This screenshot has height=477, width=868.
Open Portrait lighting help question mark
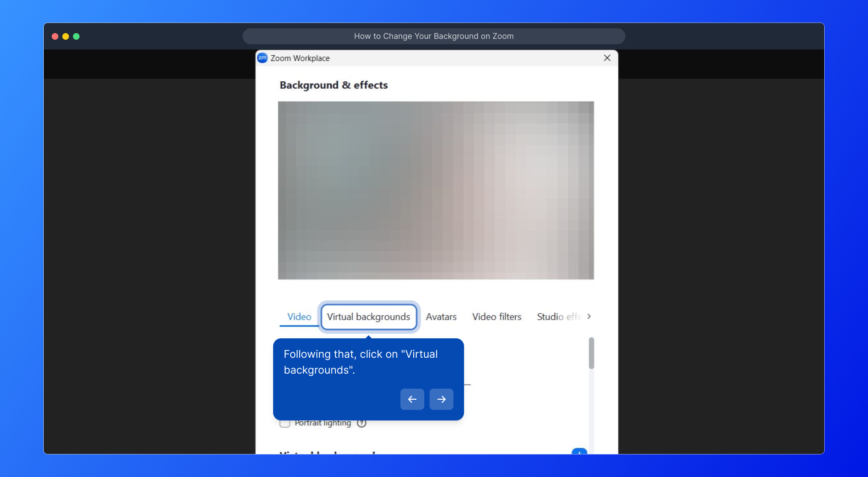[x=362, y=423]
